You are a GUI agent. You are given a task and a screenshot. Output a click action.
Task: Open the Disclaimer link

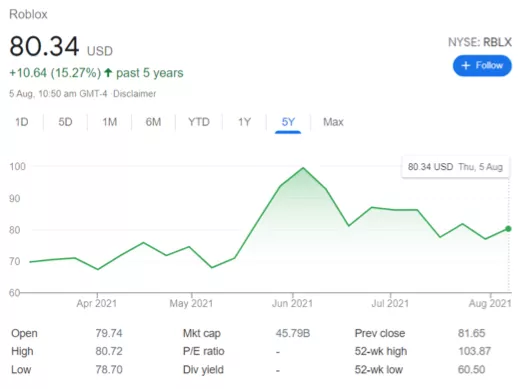tap(135, 93)
